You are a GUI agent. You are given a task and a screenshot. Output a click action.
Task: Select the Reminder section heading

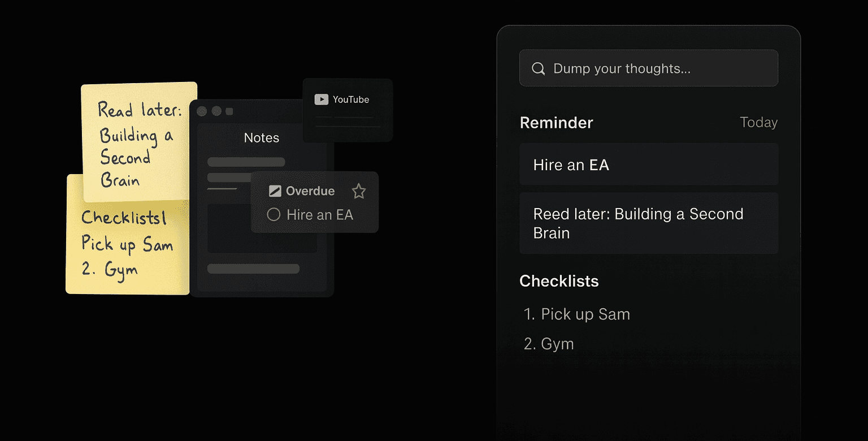556,123
